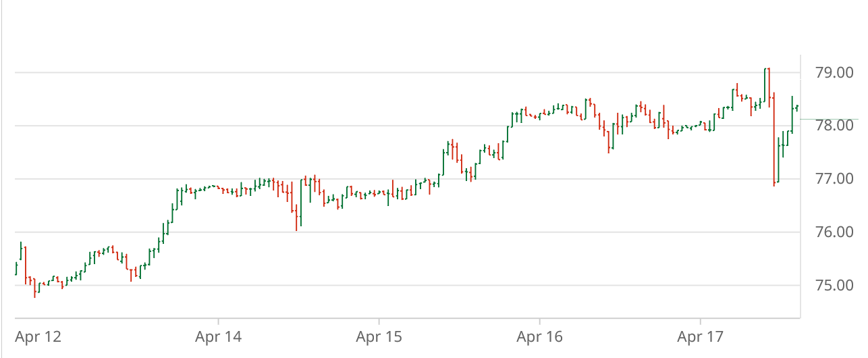Click the green rebound candle after the Apr 14 dip
This screenshot has height=358, width=868.
301,201
